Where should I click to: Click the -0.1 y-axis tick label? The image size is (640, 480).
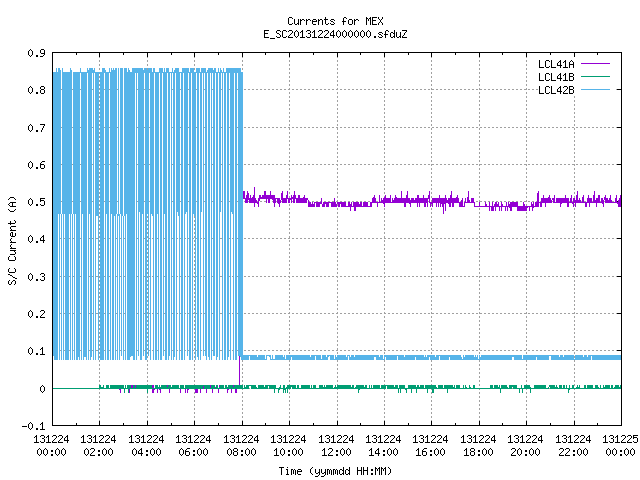[x=33, y=426]
